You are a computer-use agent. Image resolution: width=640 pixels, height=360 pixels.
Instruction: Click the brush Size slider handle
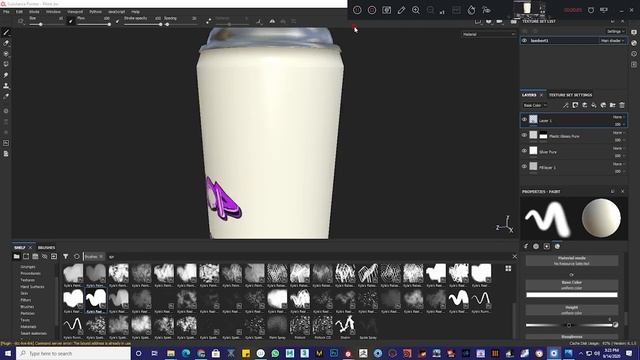(41, 24)
